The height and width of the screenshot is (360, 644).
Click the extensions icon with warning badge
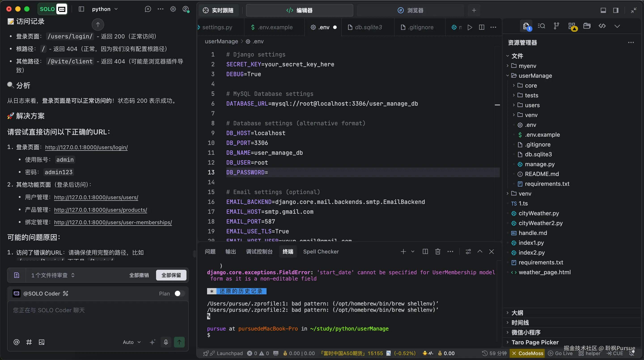[572, 26]
